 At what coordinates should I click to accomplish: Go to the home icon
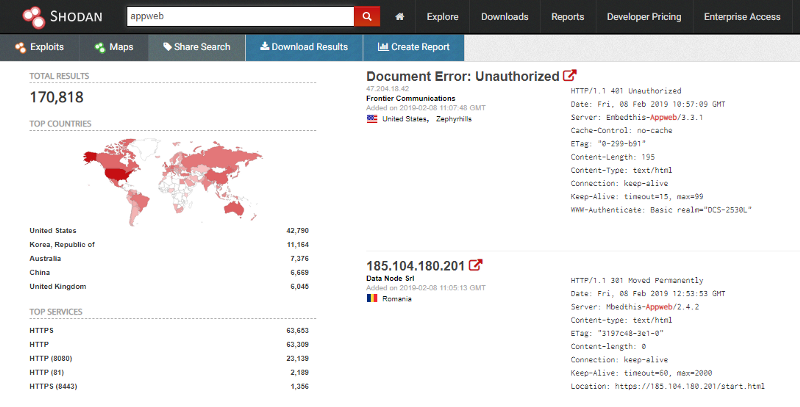399,17
